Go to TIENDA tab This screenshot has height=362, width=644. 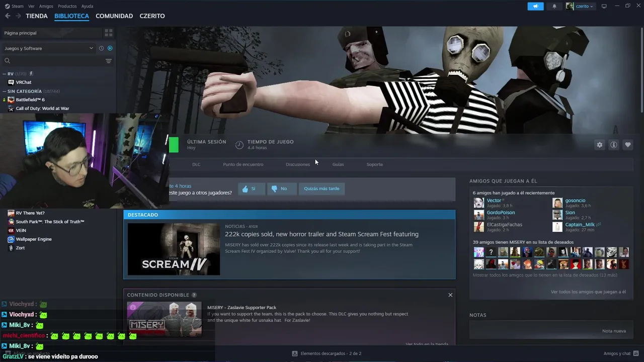[37, 16]
